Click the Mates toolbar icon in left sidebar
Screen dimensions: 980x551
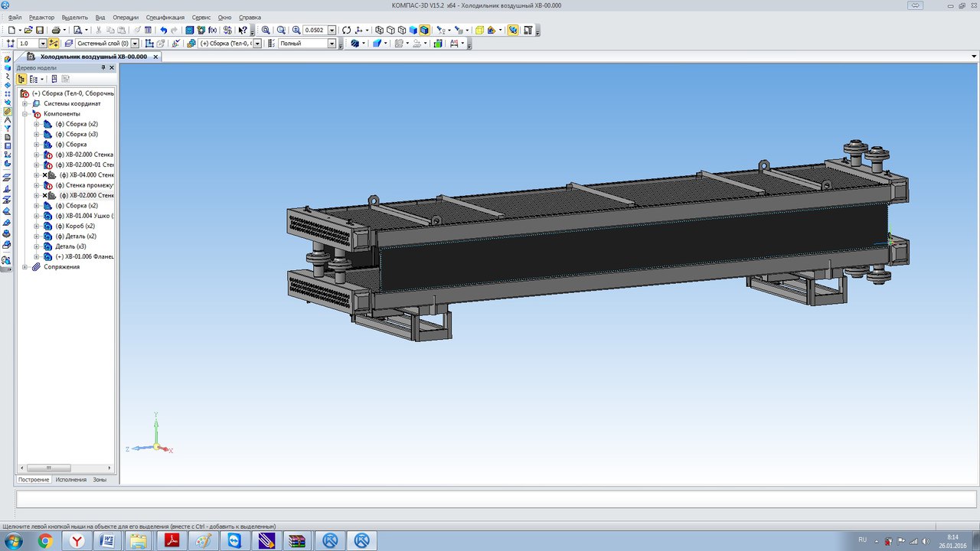click(7, 111)
